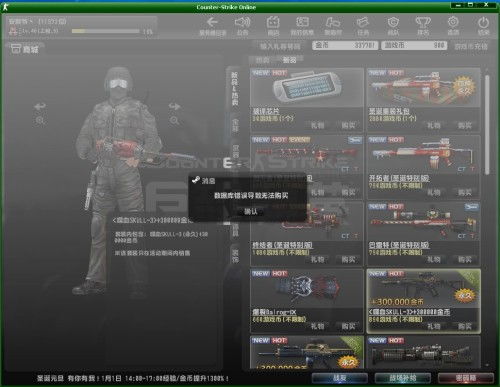
Task: Click the game coin balance field
Action: click(414, 45)
